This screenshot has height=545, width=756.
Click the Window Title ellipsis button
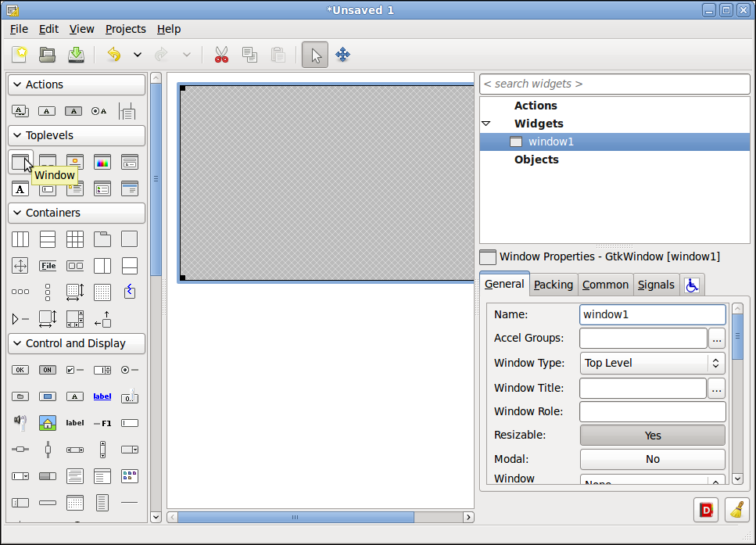coord(716,389)
